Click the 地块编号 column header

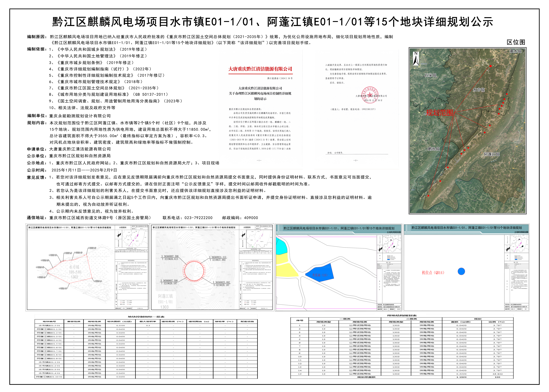pos(49,322)
